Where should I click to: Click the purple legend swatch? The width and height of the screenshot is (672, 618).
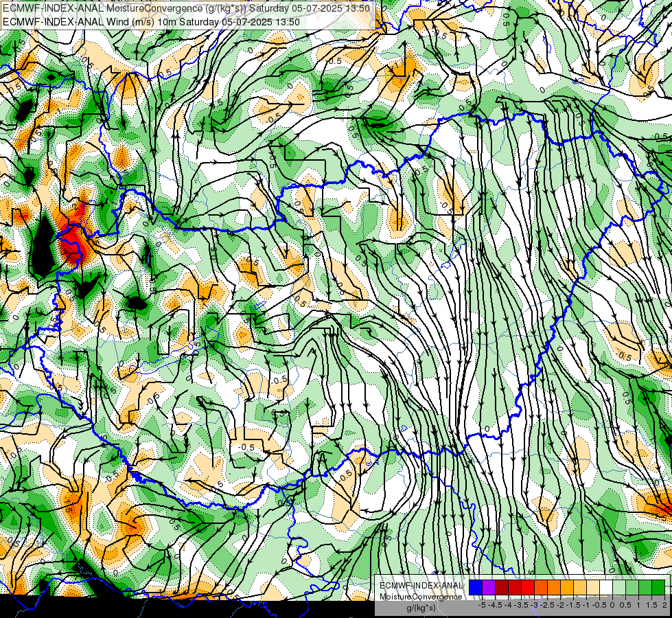[x=489, y=587]
